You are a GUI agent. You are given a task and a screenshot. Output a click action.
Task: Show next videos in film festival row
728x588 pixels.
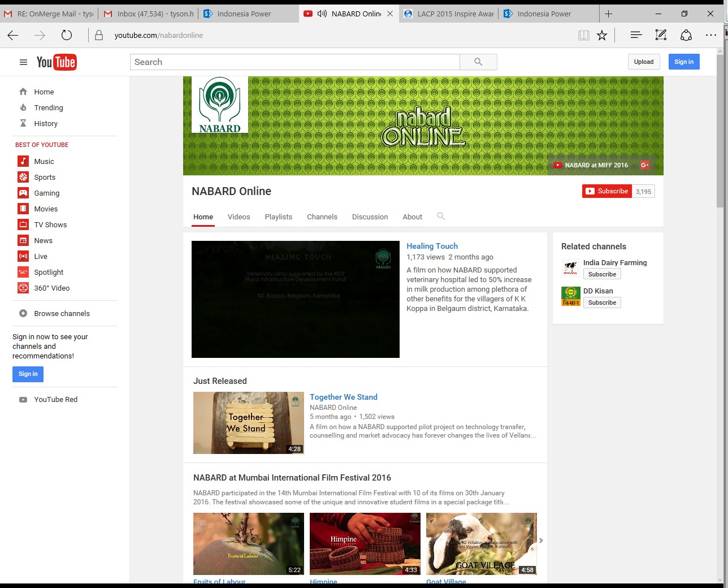coord(541,541)
